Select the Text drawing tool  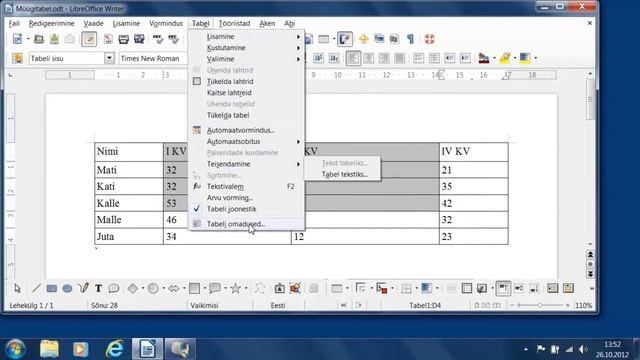coord(98,289)
